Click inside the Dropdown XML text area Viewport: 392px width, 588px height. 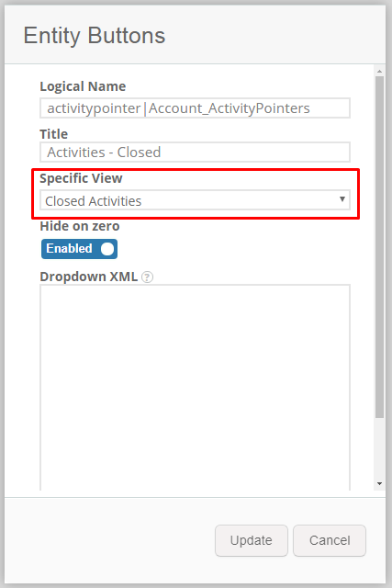(195, 388)
